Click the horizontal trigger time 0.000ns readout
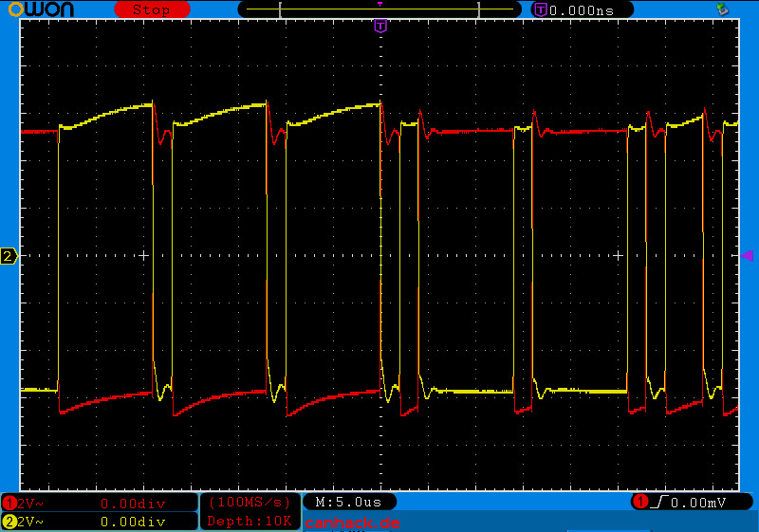 582,10
